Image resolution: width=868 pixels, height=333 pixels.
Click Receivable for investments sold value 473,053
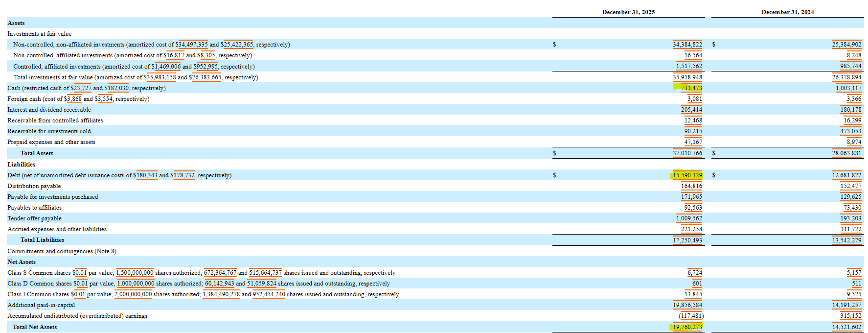point(850,131)
